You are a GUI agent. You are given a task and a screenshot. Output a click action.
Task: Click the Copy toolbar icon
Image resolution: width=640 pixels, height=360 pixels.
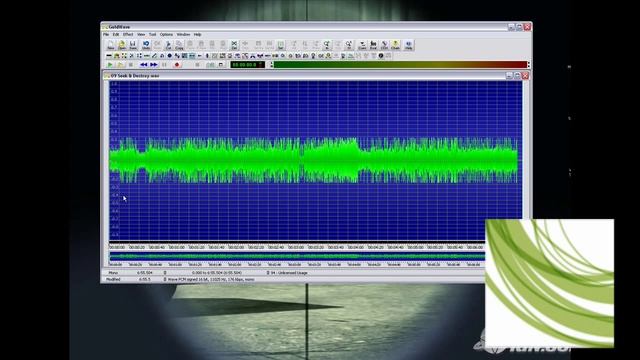[179, 45]
